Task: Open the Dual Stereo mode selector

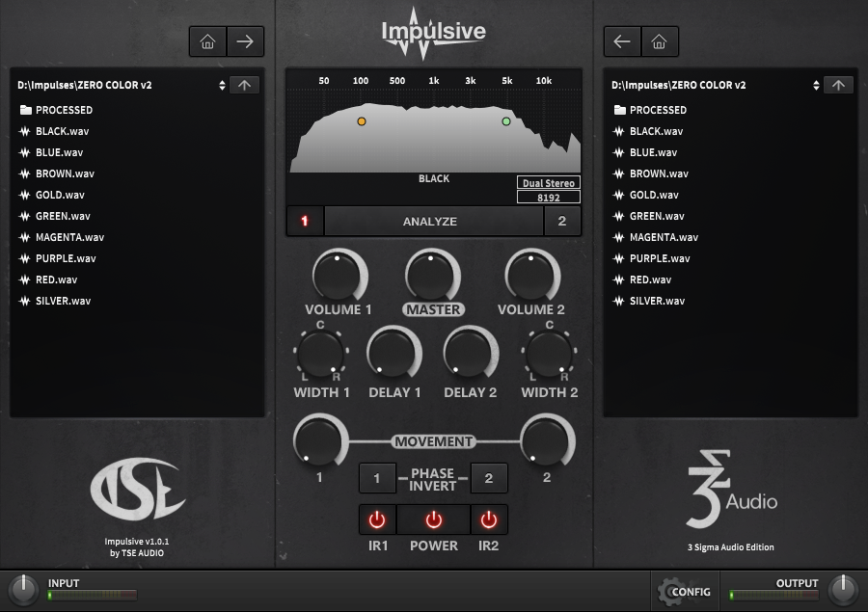Action: tap(549, 183)
